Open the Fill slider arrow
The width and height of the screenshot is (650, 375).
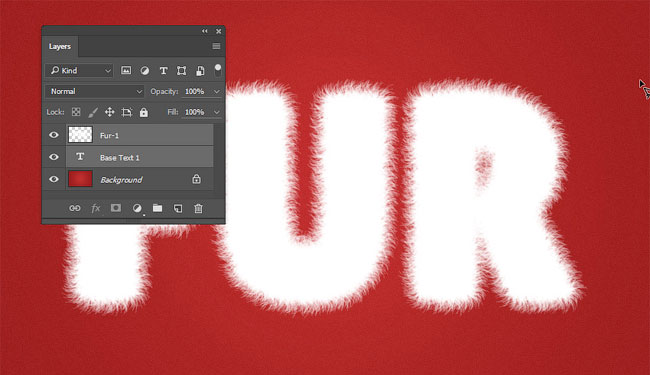tap(216, 112)
